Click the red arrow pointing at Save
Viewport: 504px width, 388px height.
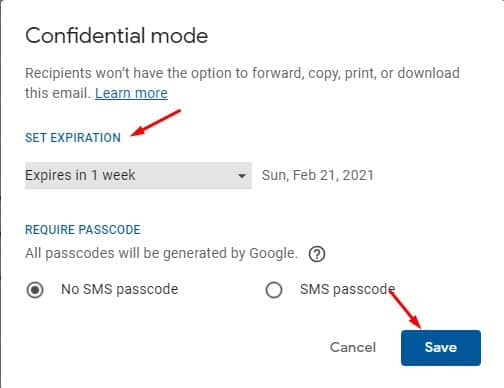(x=405, y=308)
